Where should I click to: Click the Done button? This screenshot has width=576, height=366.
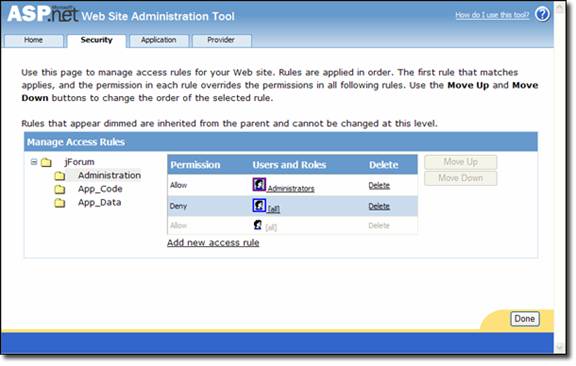[x=525, y=319]
